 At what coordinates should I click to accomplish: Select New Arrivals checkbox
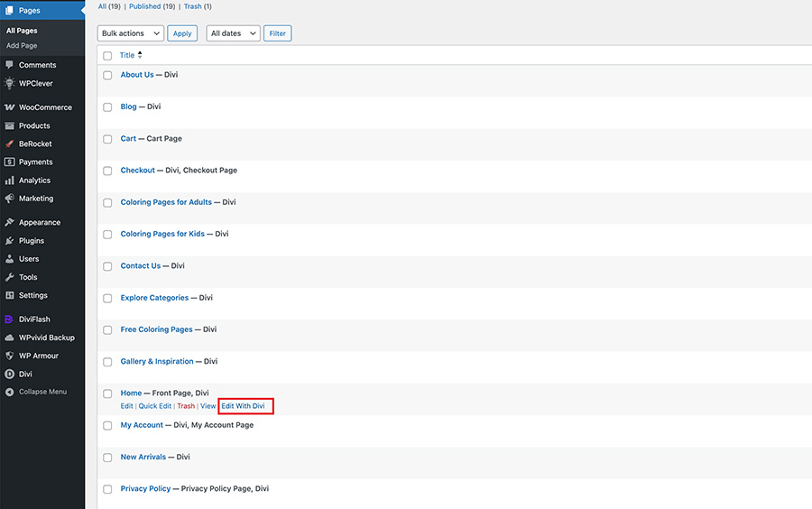(x=107, y=458)
